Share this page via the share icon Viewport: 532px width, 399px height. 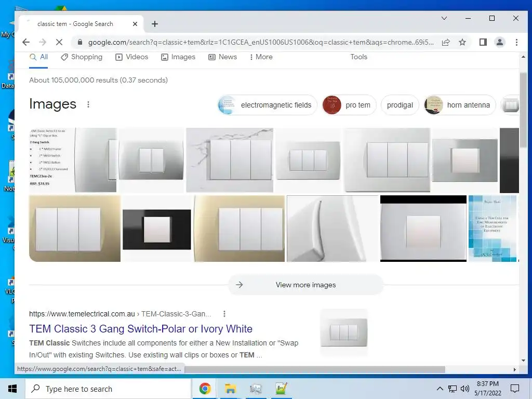coord(446,42)
